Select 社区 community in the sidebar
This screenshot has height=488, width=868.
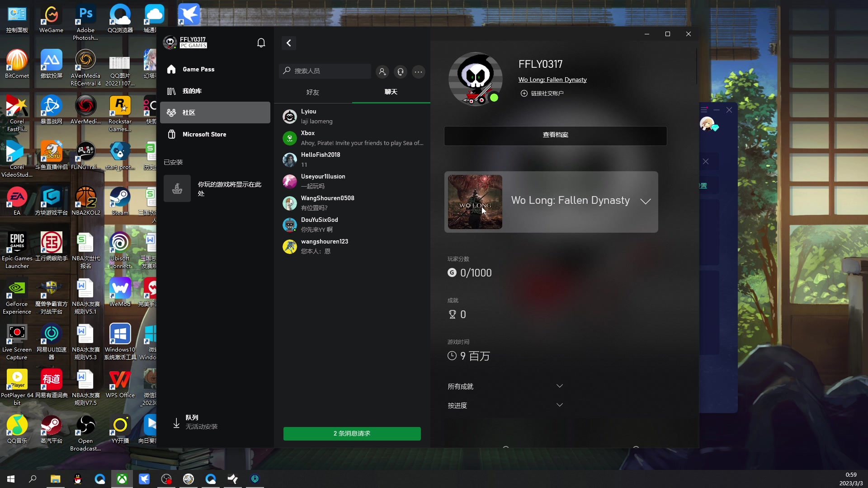[215, 113]
